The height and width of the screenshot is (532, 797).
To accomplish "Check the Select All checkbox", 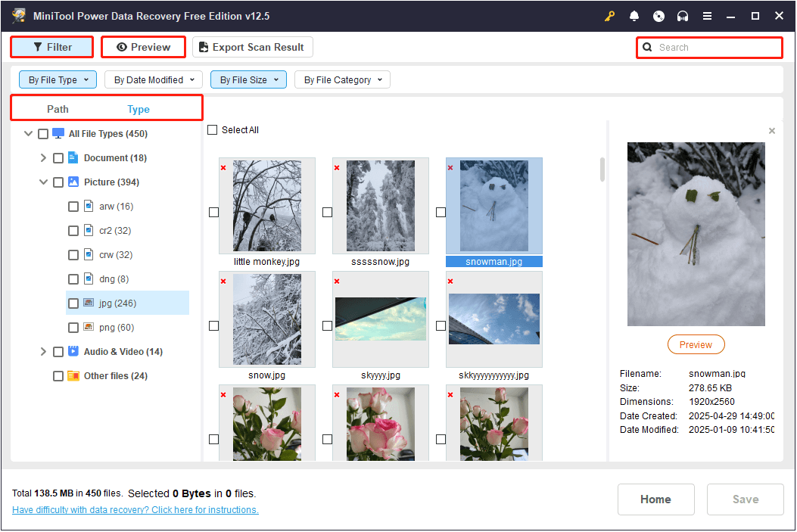I will (x=213, y=129).
